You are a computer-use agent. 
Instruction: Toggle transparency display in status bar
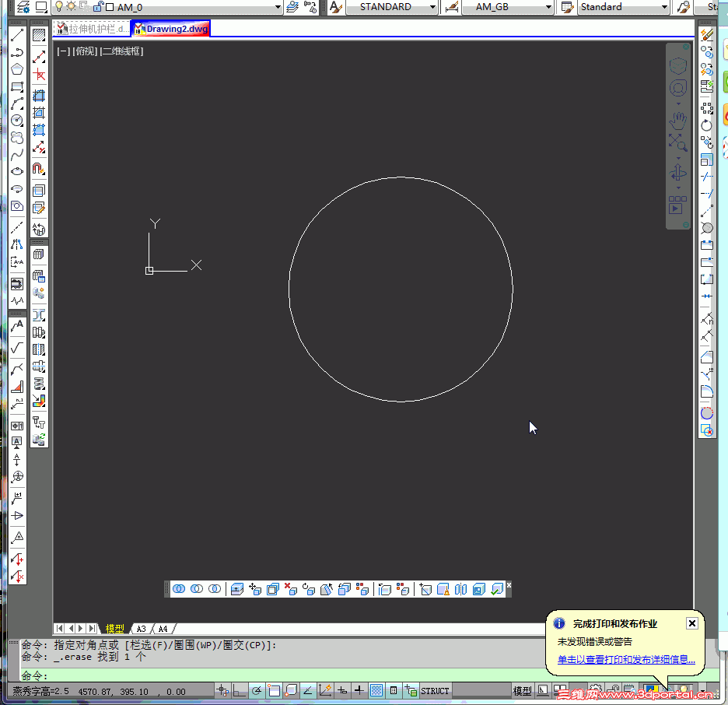click(x=376, y=691)
